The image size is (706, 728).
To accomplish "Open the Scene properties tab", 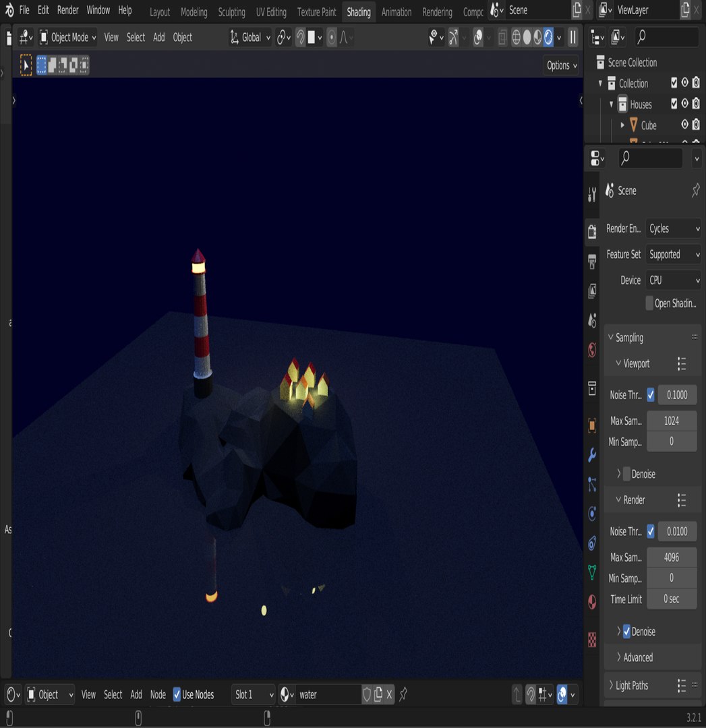I will pos(592,320).
